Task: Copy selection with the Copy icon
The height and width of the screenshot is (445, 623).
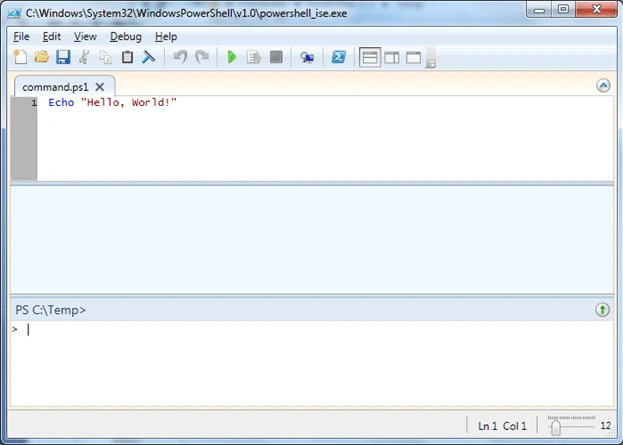Action: (105, 57)
